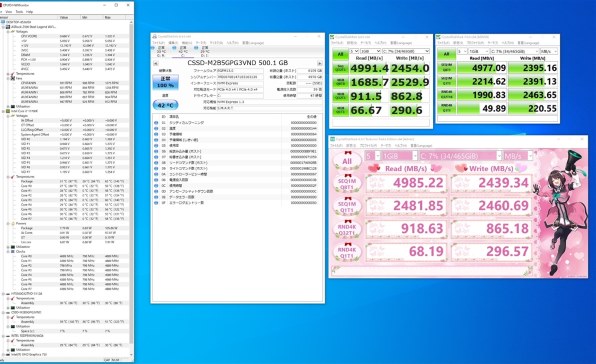This screenshot has width=596, height=364.
Task: Open drive dropdown in CrystalDiskMark showing 4991.4
Action: (x=406, y=51)
